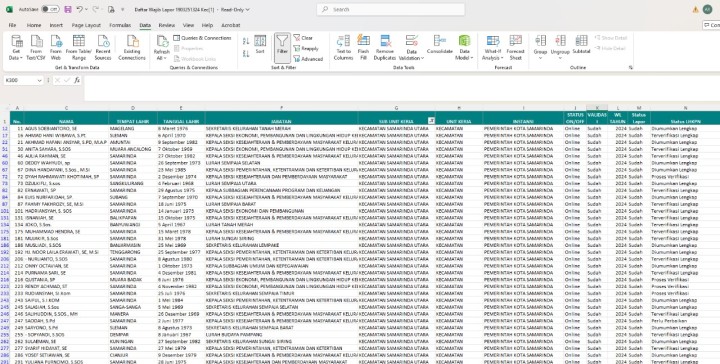Click the Insert Function fx icon
This screenshot has height=364, width=720.
77,80
